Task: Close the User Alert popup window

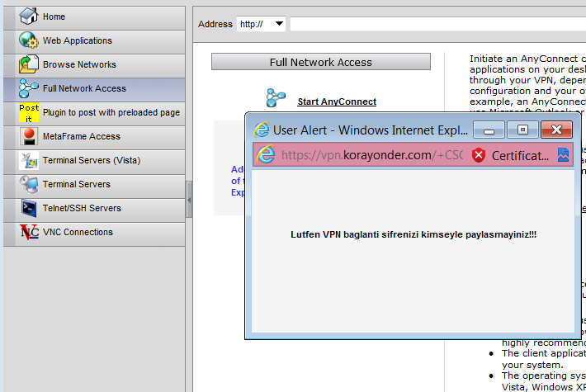Action: (556, 130)
